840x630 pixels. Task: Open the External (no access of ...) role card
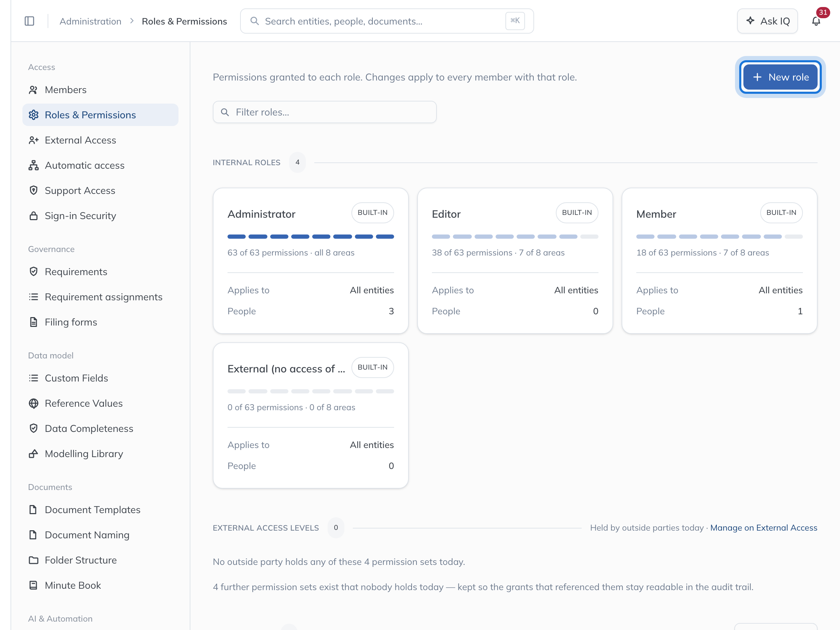311,415
